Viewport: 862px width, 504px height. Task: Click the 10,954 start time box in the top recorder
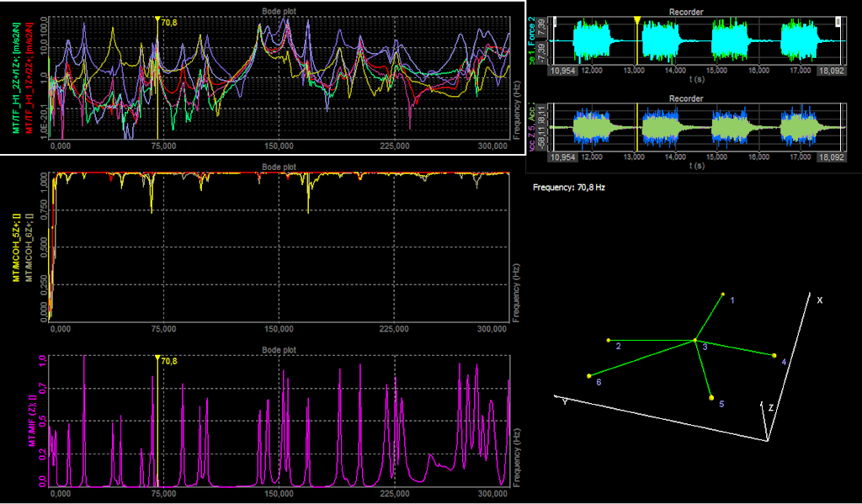coord(562,70)
